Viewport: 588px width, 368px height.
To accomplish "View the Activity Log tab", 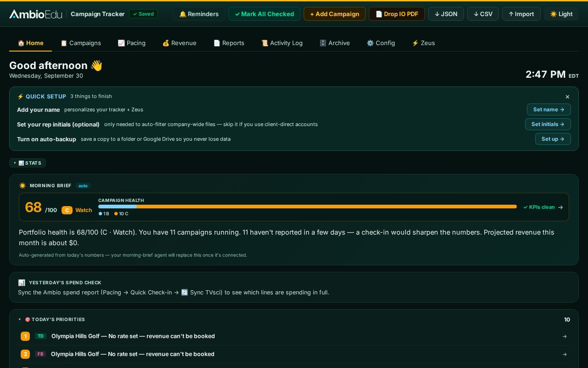I will [282, 43].
